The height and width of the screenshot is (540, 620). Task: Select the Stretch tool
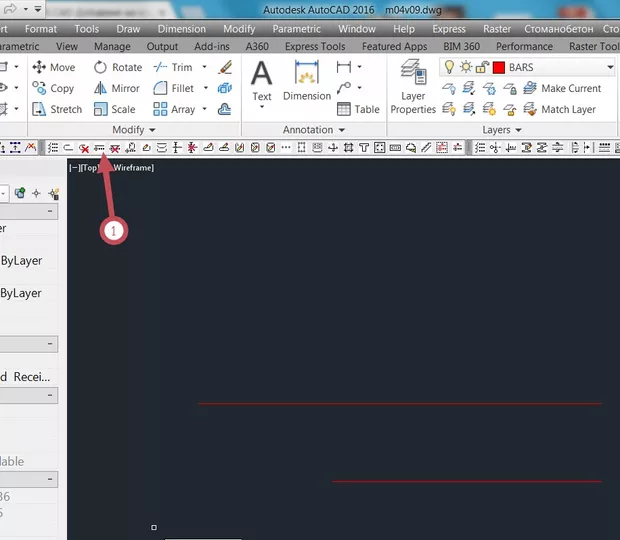[x=57, y=109]
